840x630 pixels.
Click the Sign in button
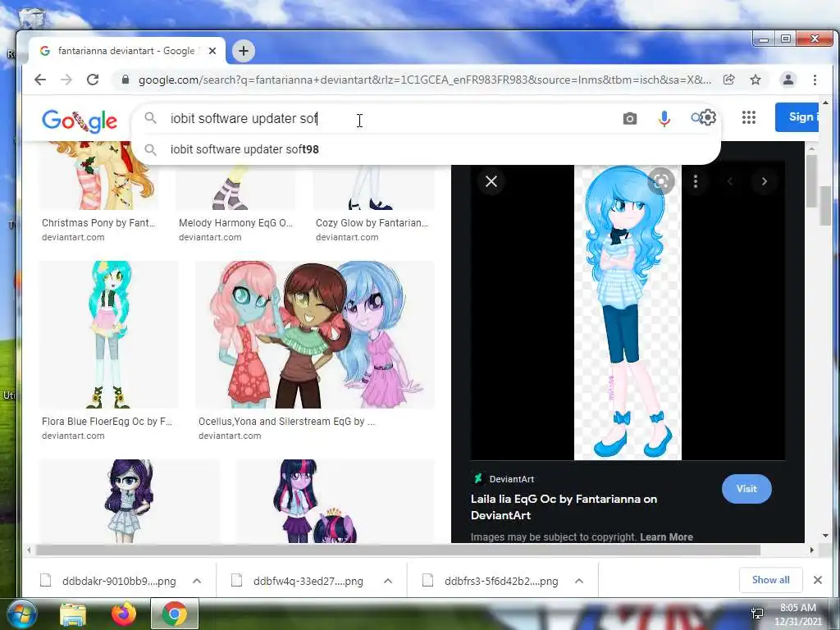click(797, 116)
